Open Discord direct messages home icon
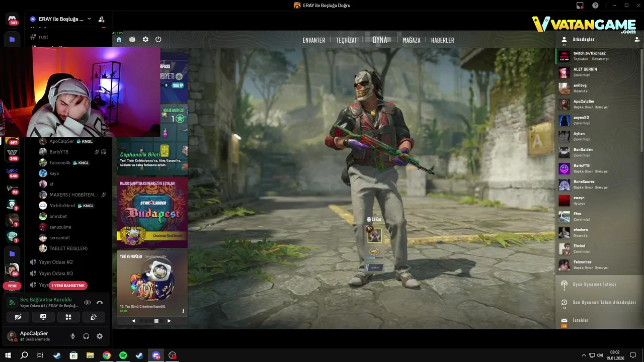Viewport: 644px width, 362px height. click(x=13, y=20)
